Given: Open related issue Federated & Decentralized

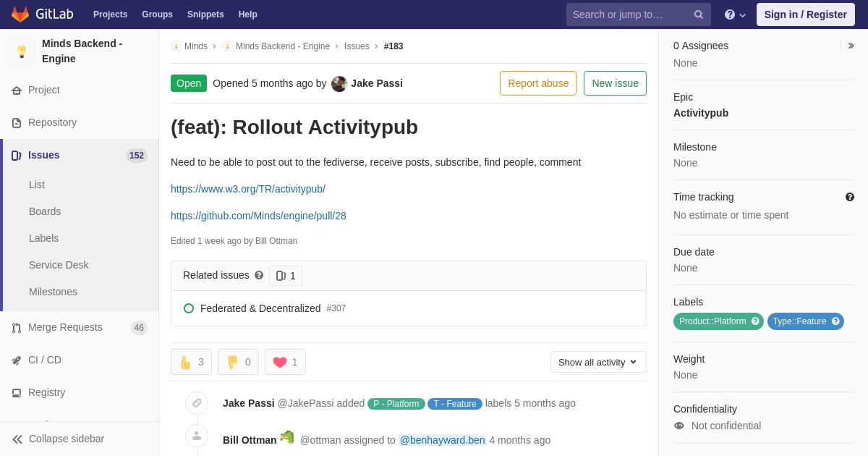Looking at the screenshot, I should (260, 308).
